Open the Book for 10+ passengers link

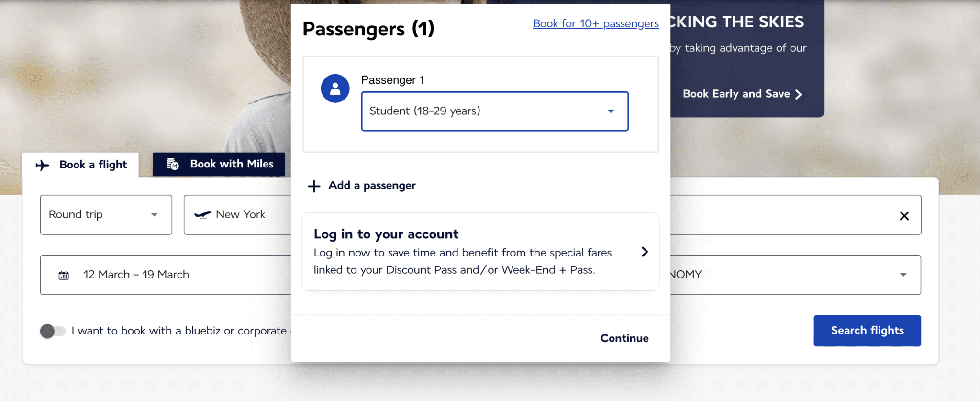(x=595, y=23)
